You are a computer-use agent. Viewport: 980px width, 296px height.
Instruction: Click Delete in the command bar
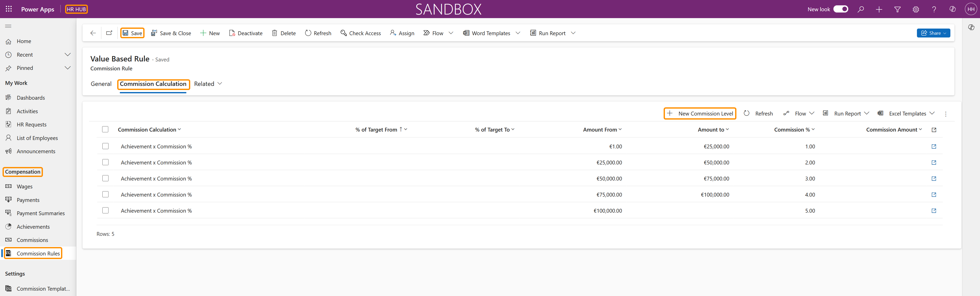pyautogui.click(x=283, y=33)
